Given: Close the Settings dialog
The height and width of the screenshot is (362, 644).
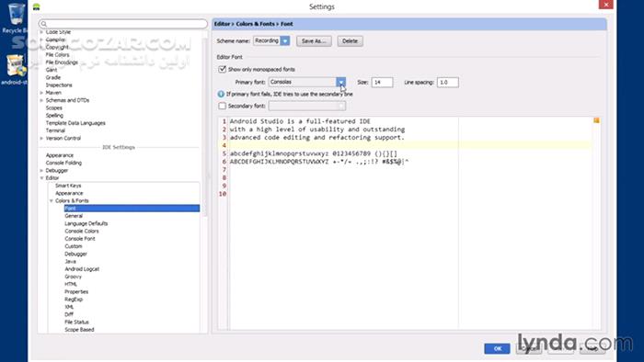Looking at the screenshot, I should (605, 5).
